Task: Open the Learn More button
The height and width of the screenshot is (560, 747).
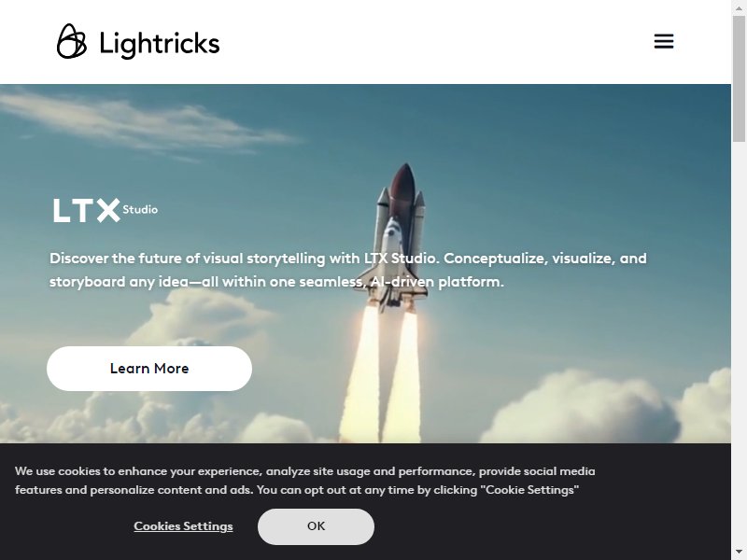Action: pyautogui.click(x=149, y=369)
